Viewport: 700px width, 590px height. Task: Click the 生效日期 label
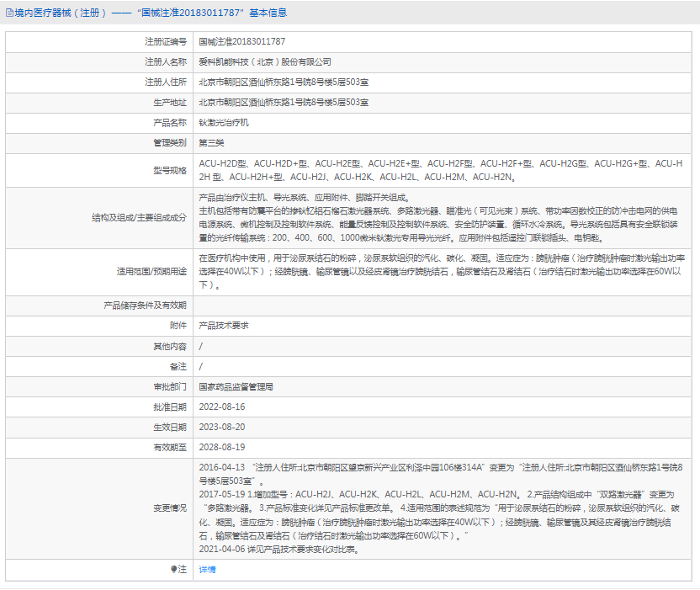coord(170,427)
